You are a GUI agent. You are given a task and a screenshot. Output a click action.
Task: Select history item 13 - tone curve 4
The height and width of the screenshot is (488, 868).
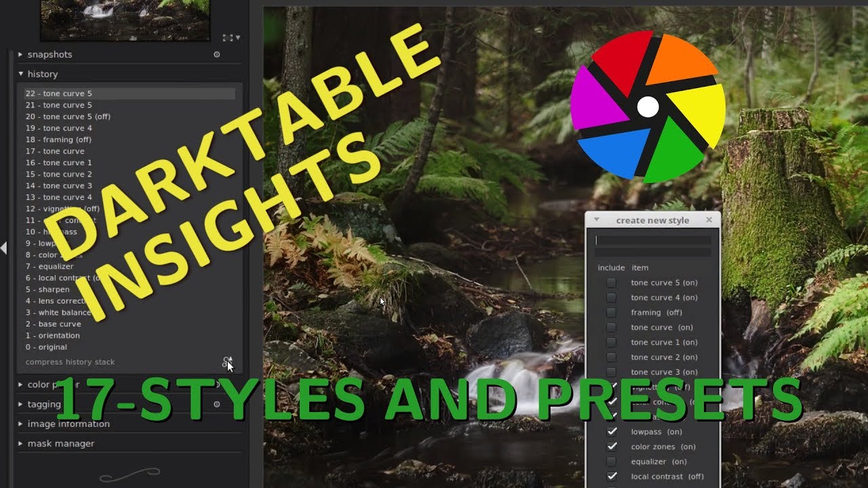coord(130,197)
